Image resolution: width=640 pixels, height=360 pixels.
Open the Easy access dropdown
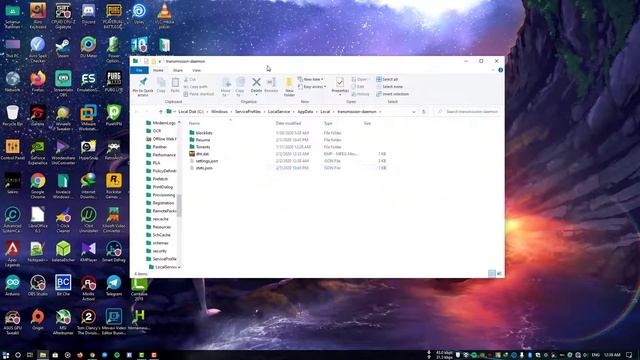pos(312,87)
